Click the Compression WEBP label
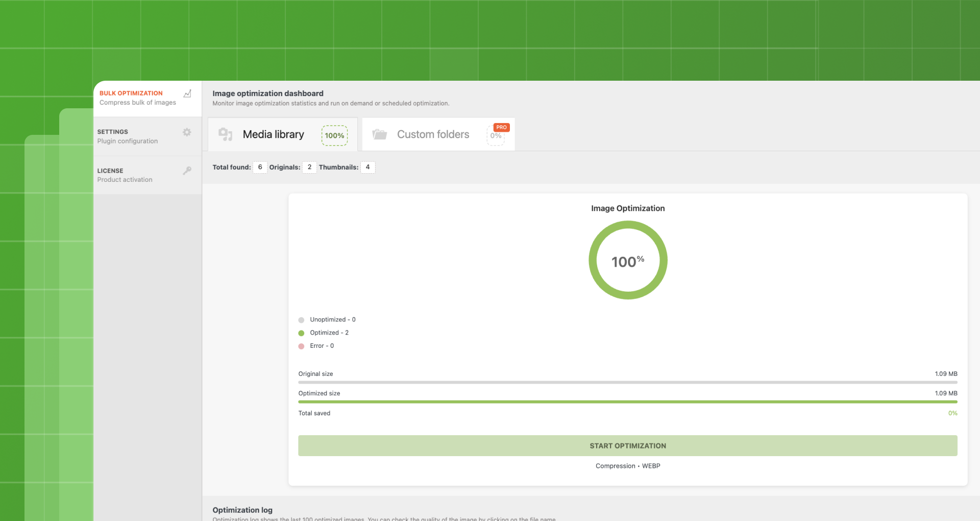Screen dimensions: 980x521 (x=628, y=466)
